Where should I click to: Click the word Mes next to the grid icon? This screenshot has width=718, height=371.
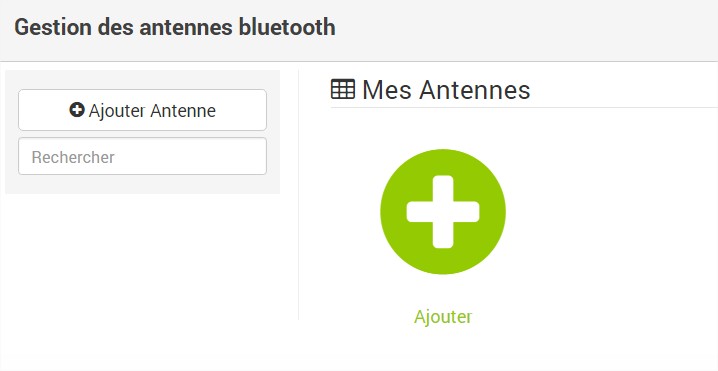coord(387,89)
